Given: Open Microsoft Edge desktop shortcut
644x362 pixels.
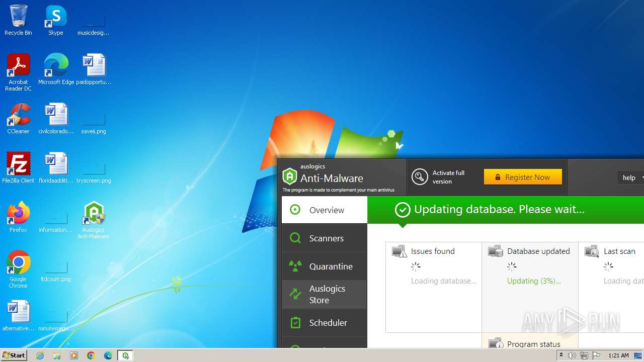Looking at the screenshot, I should (x=56, y=69).
